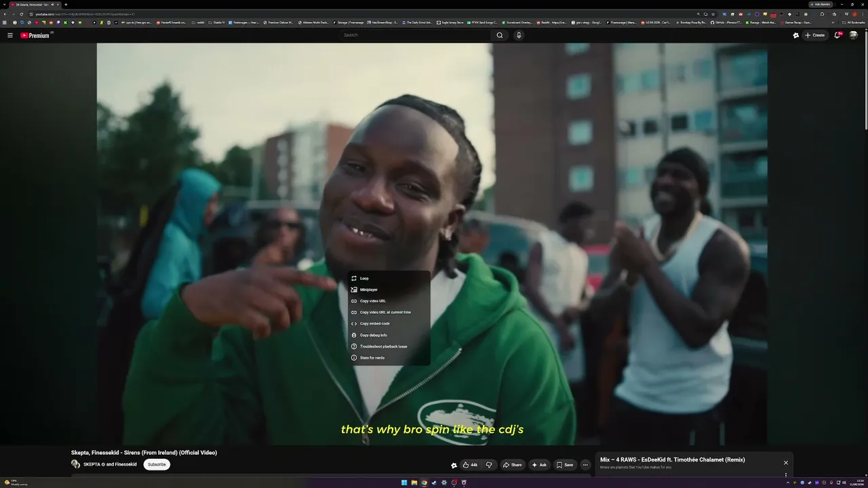Open Stats for nerds entry
This screenshot has height=488, width=868.
click(x=389, y=358)
